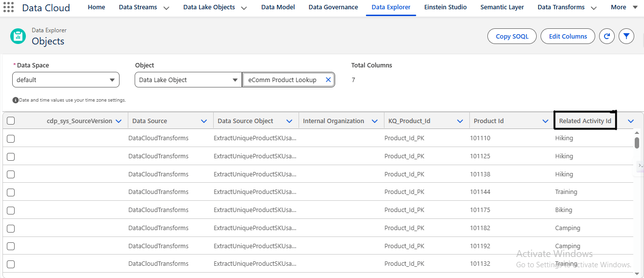Click the Data Explorer Objects icon
This screenshot has height=278, width=644.
coord(18,36)
